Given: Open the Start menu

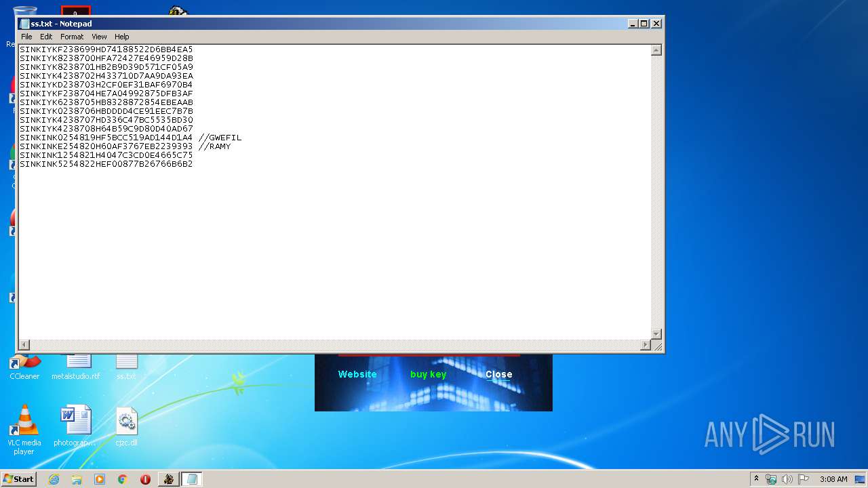Looking at the screenshot, I should (x=19, y=479).
